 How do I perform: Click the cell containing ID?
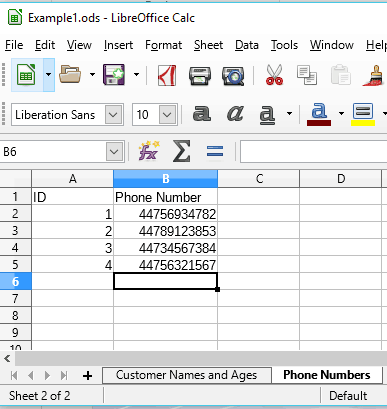pyautogui.click(x=73, y=197)
